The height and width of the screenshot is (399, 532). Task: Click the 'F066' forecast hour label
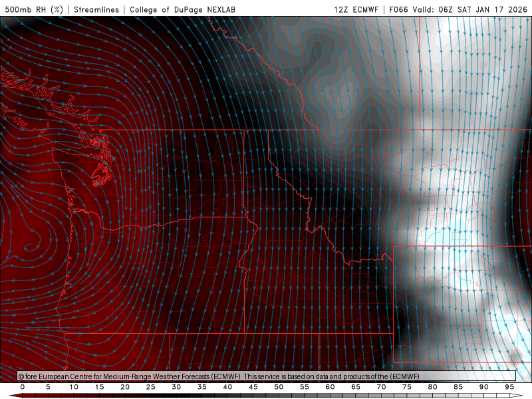point(398,9)
